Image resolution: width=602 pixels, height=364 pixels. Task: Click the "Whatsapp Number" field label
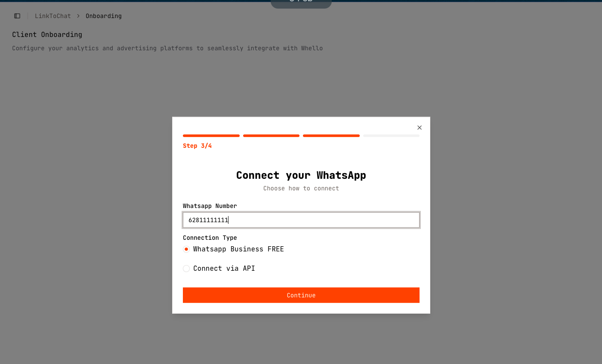tap(210, 206)
